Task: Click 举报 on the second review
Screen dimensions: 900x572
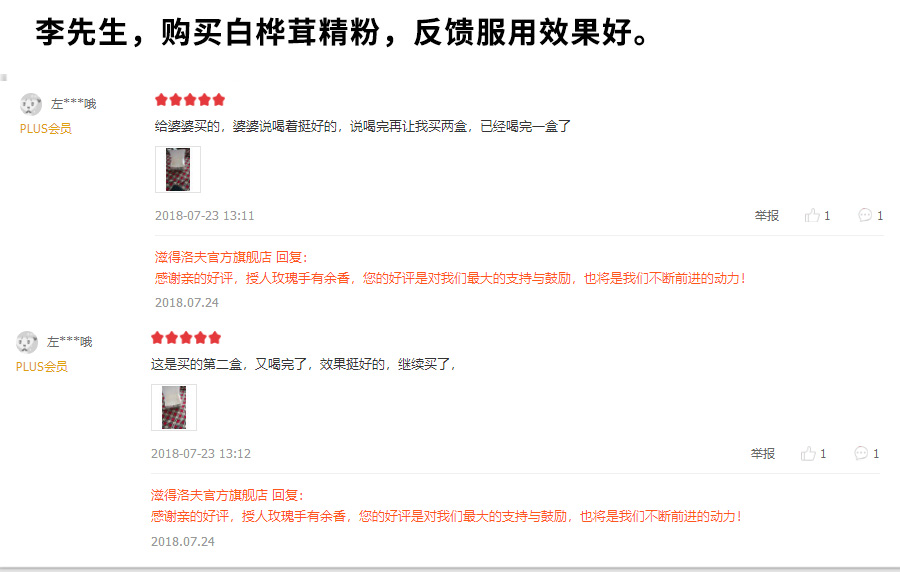Action: pos(762,454)
